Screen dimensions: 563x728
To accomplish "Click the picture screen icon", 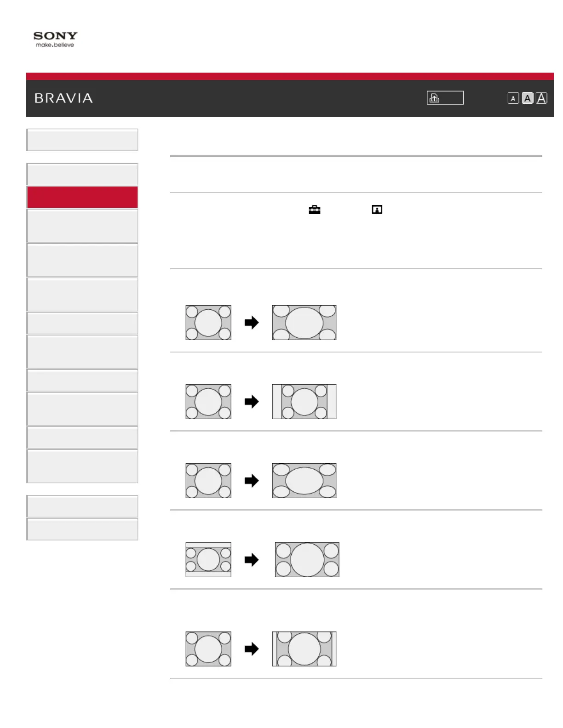I will point(377,210).
